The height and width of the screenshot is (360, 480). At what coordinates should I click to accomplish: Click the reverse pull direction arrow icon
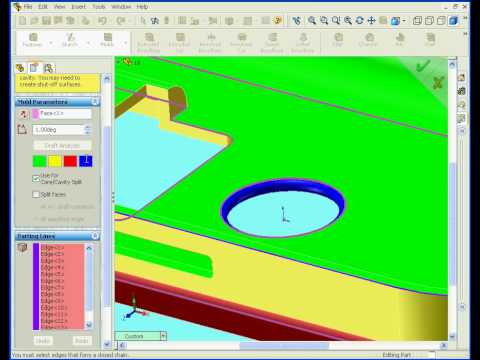[x=23, y=115]
